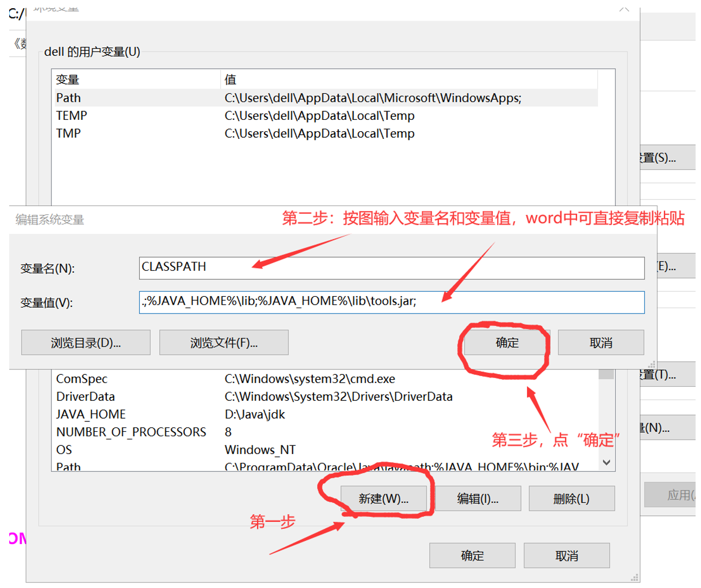Click 取消 at bottom of environment variables window
The width and height of the screenshot is (701, 588).
click(567, 555)
